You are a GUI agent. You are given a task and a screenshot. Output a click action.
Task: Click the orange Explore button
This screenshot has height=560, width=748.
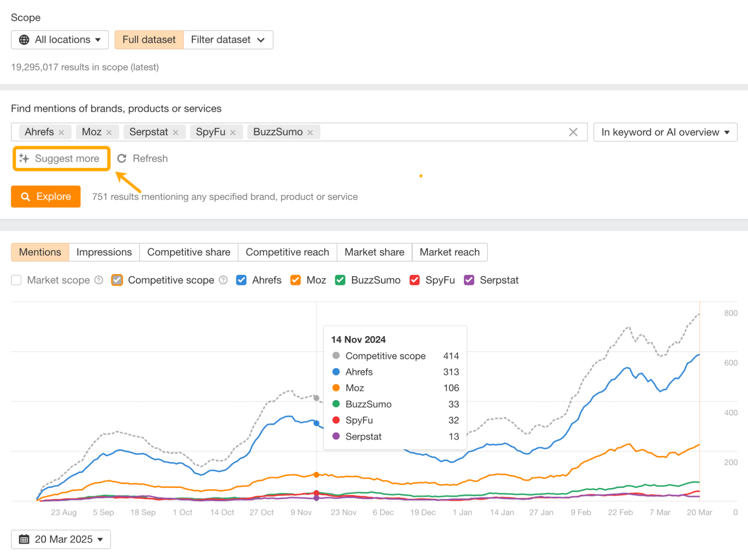click(46, 197)
